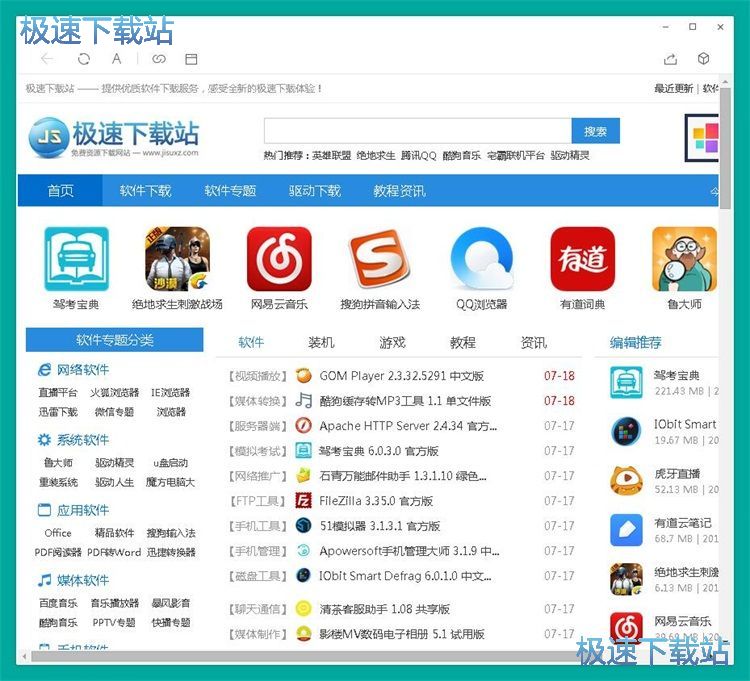Screen dimensions: 750x681
Task: Click the vertical scrollbar thumb
Action: pos(726,148)
